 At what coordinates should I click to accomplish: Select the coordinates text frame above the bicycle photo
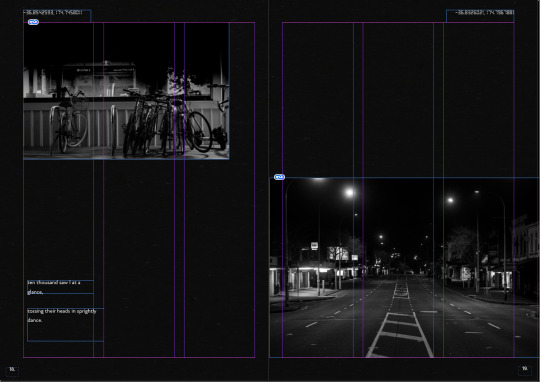[57, 16]
